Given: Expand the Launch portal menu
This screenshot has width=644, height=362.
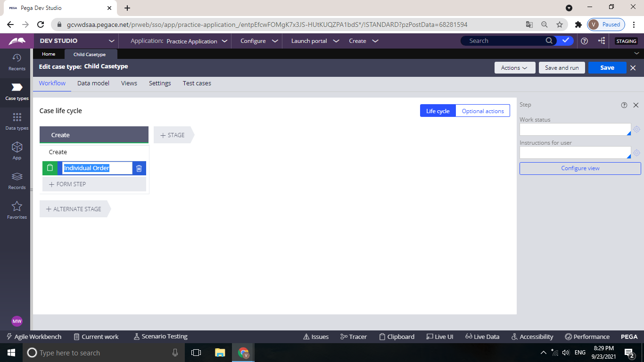Looking at the screenshot, I should (x=315, y=41).
